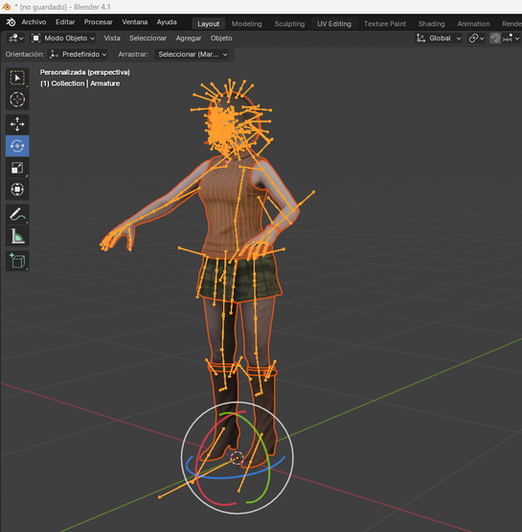Viewport: 522px width, 532px height.
Task: Activate the Transform tool
Action: 17,189
